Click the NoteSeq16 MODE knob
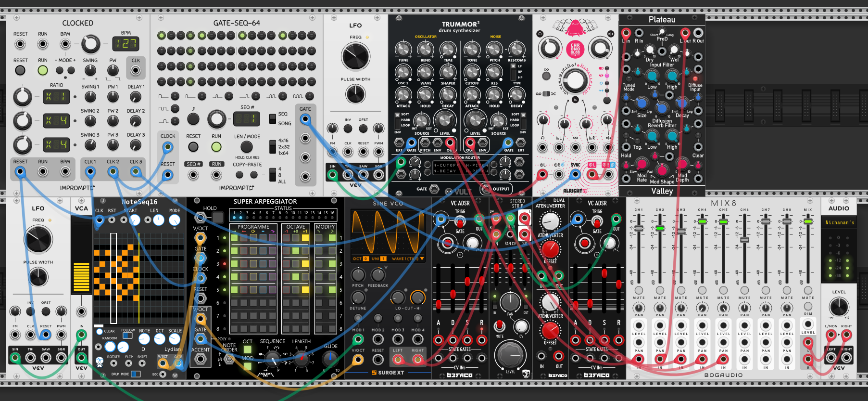This screenshot has width=868, height=401. tap(175, 220)
